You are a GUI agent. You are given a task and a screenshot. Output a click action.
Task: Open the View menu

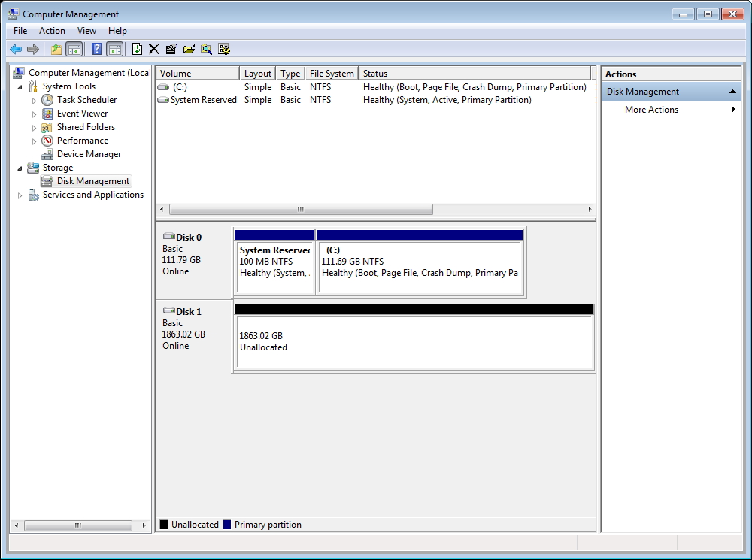point(86,31)
